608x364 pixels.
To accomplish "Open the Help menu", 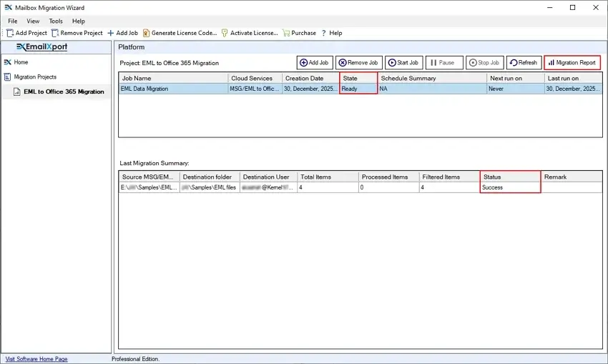I will [79, 21].
